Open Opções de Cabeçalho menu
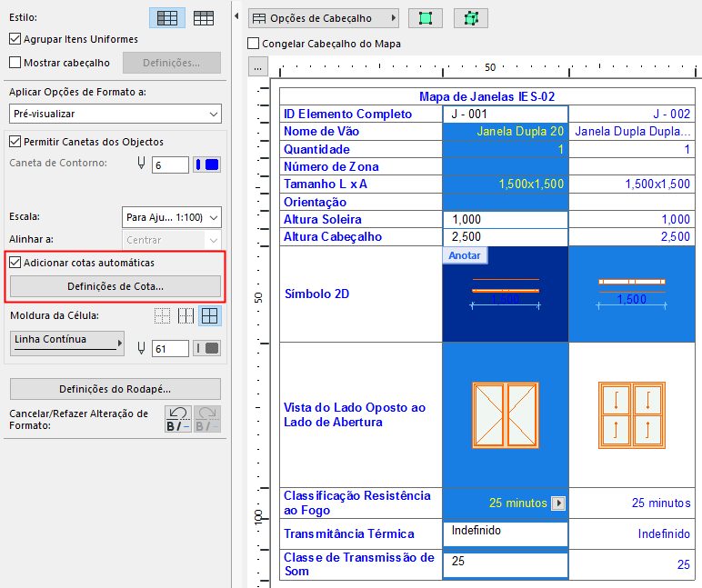This screenshot has height=588, width=702. coord(324,18)
